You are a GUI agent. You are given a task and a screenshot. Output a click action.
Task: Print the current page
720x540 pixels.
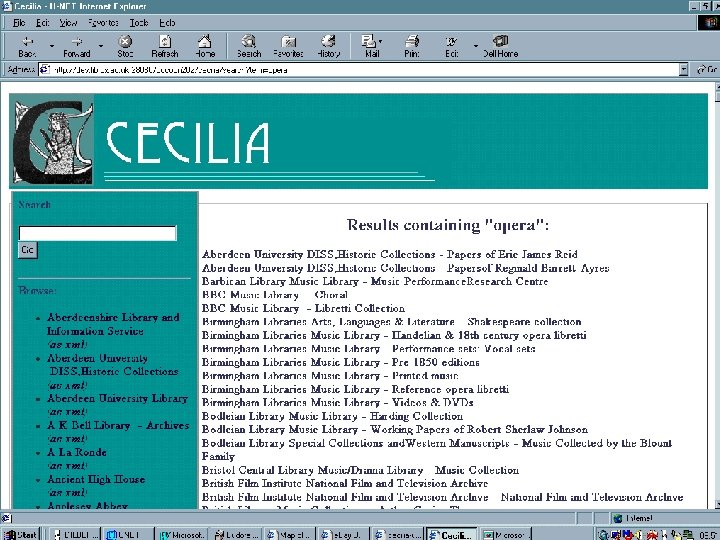(x=412, y=46)
